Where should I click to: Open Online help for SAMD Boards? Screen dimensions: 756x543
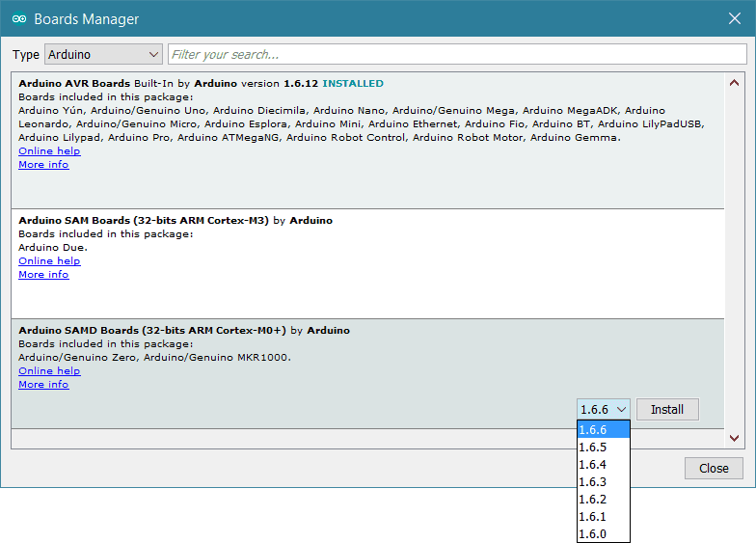point(49,371)
